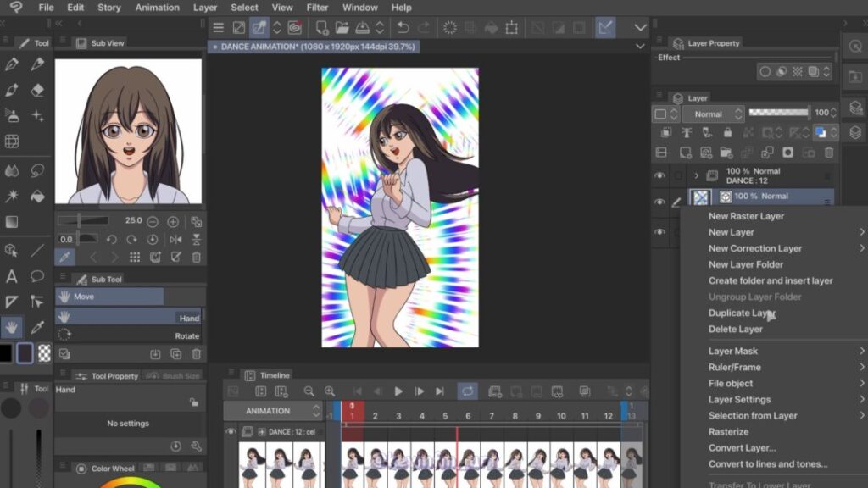Open file via the folder icon
The height and width of the screenshot is (488, 868).
coord(342,27)
